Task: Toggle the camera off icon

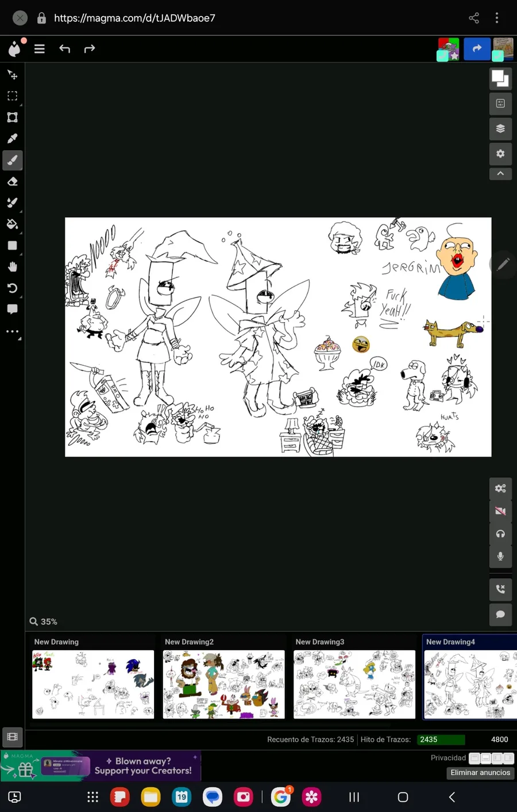Action: coord(500,511)
